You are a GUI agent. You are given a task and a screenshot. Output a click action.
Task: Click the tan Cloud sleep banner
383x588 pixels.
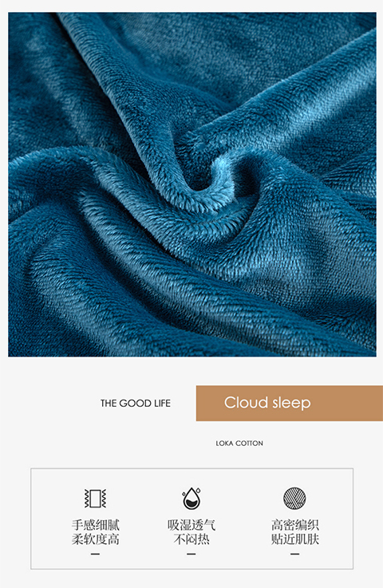coord(290,403)
